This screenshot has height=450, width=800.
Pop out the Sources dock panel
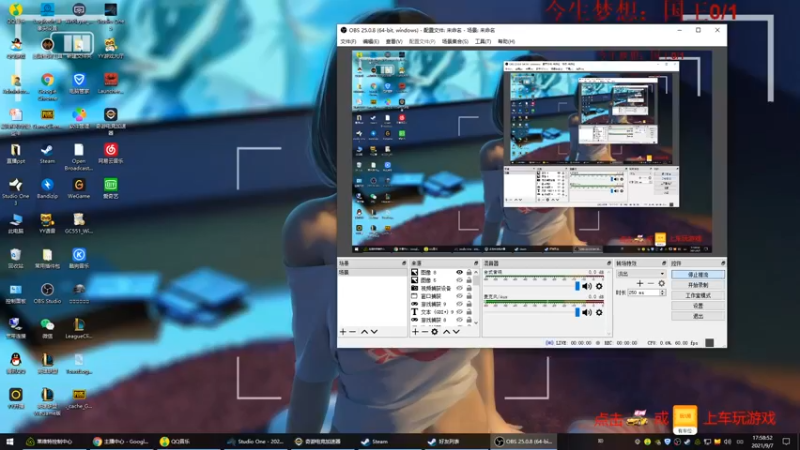coord(476,263)
